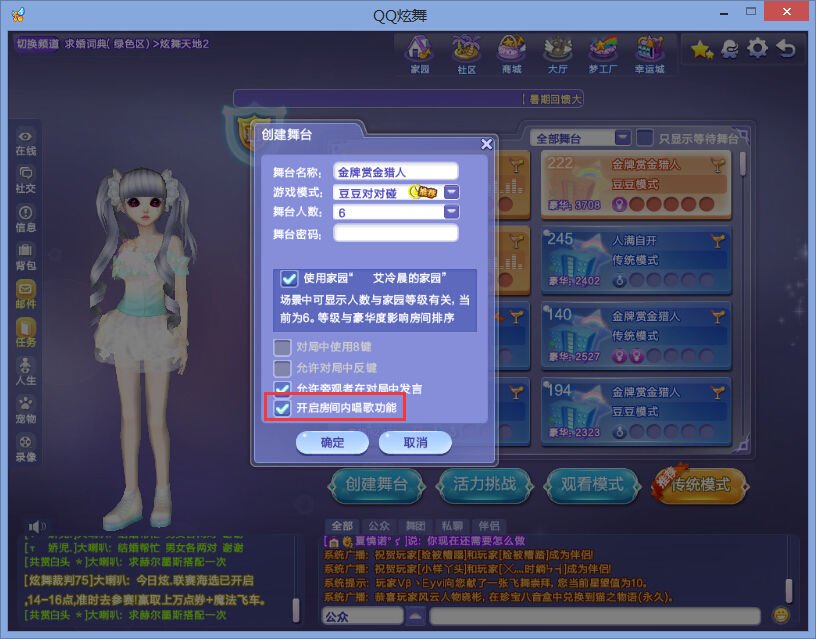Open the 背包 backpack sidebar icon
816x639 pixels.
coord(26,257)
